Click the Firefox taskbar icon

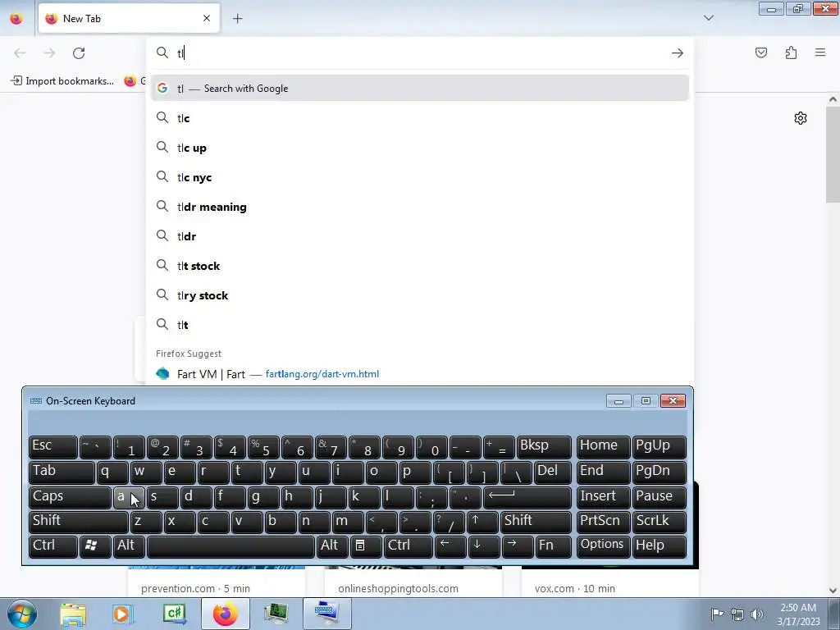225,614
